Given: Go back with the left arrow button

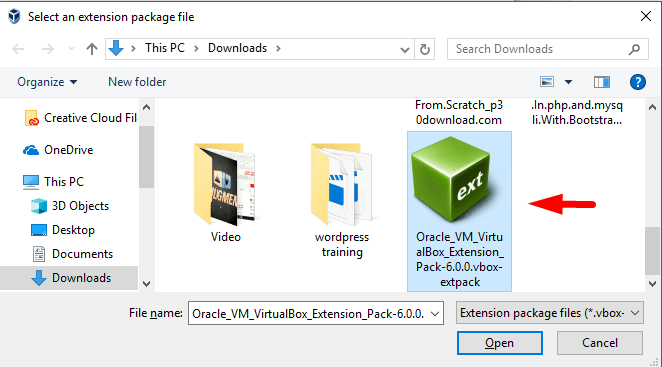Looking at the screenshot, I should (x=18, y=49).
